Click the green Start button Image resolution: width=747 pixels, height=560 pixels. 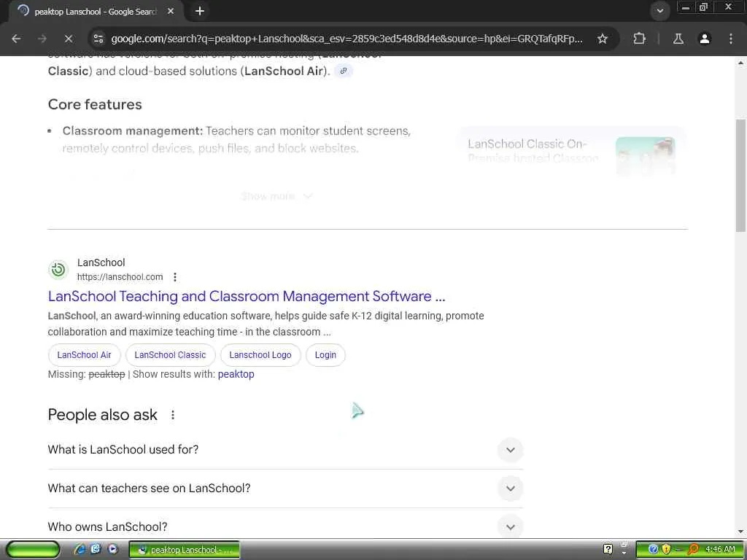[33, 550]
